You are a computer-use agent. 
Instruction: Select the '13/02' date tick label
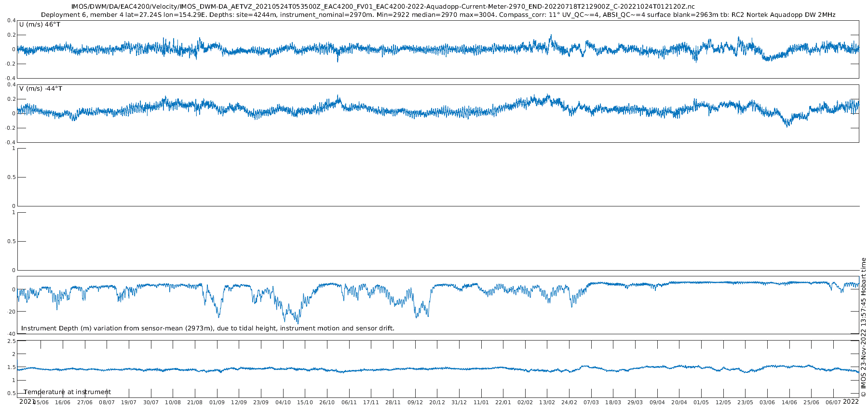(547, 402)
